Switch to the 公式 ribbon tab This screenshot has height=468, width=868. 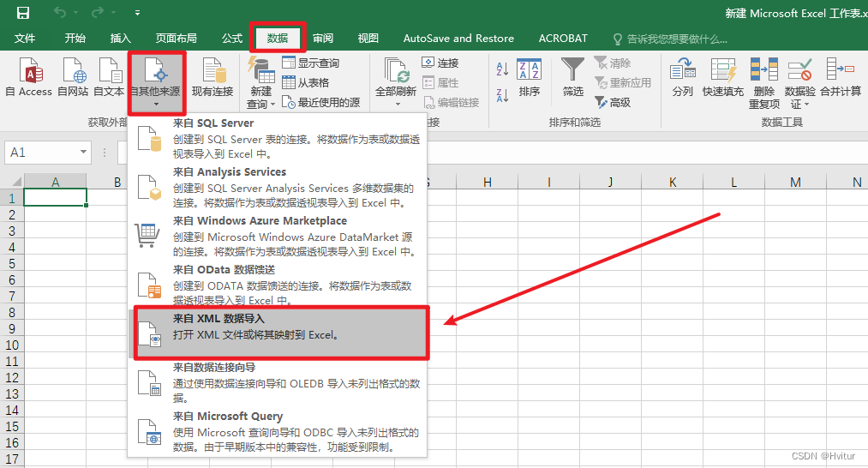click(232, 39)
